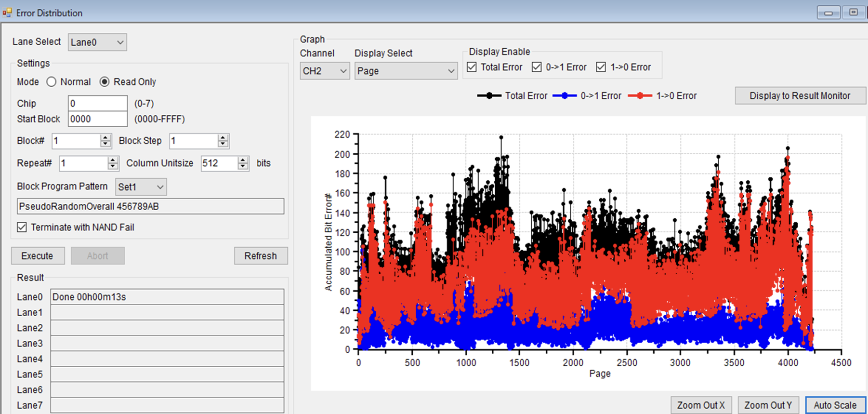
Task: Select Read Only mode
Action: click(105, 82)
